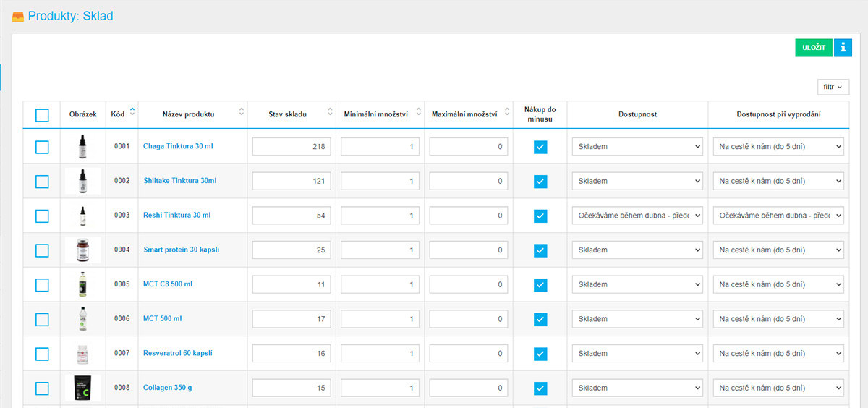Click Maximální množství field for Collagen
This screenshot has height=408, width=868.
(469, 388)
